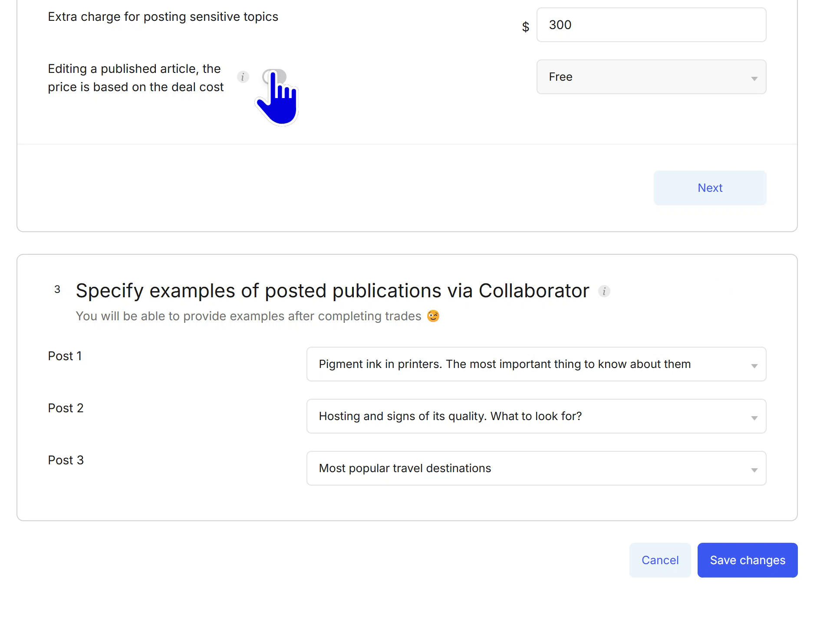
Task: Focus the extra charge amount field
Action: coord(651,25)
